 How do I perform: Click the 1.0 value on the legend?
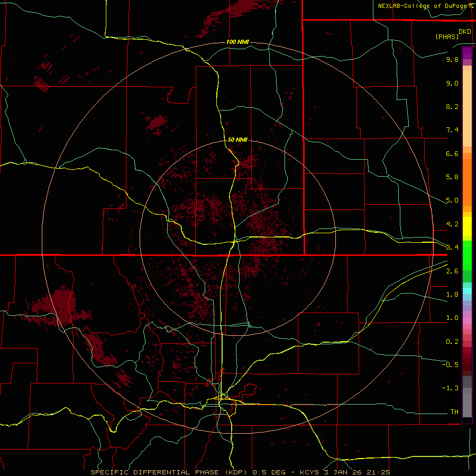coord(452,318)
